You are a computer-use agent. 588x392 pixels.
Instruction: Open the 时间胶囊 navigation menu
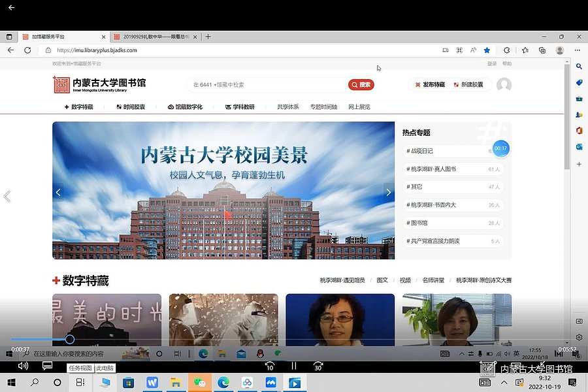[131, 107]
